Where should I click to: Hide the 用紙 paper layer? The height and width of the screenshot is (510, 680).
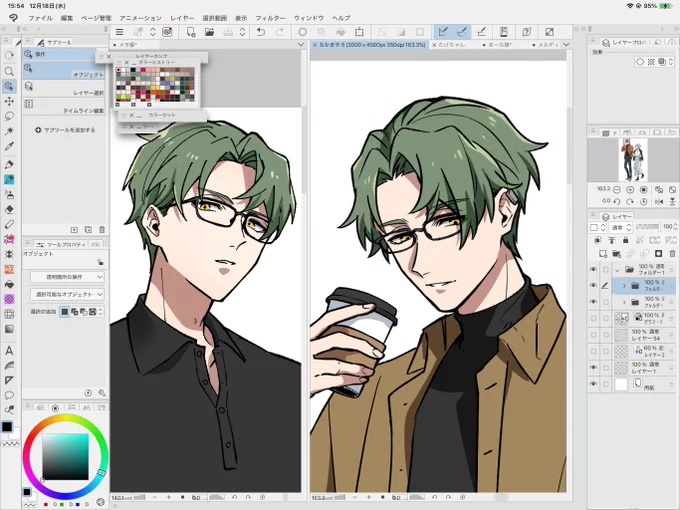[x=593, y=384]
